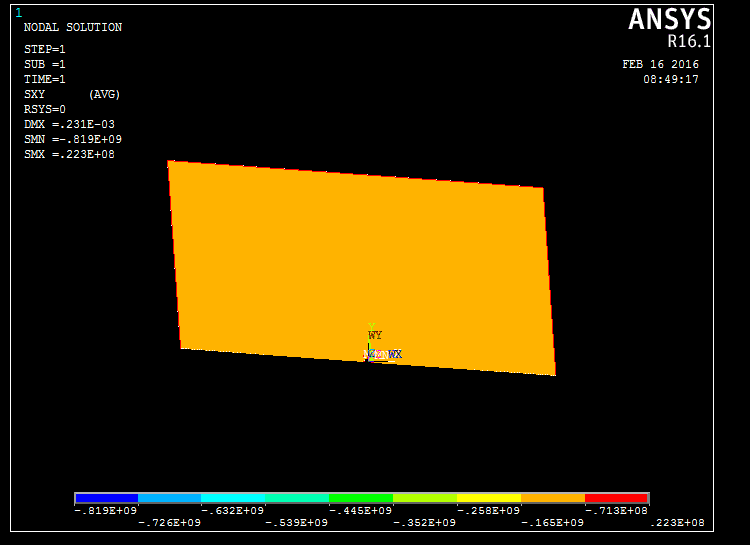The image size is (750, 545).
Task: Click the orange legend color band
Action: coord(553,498)
